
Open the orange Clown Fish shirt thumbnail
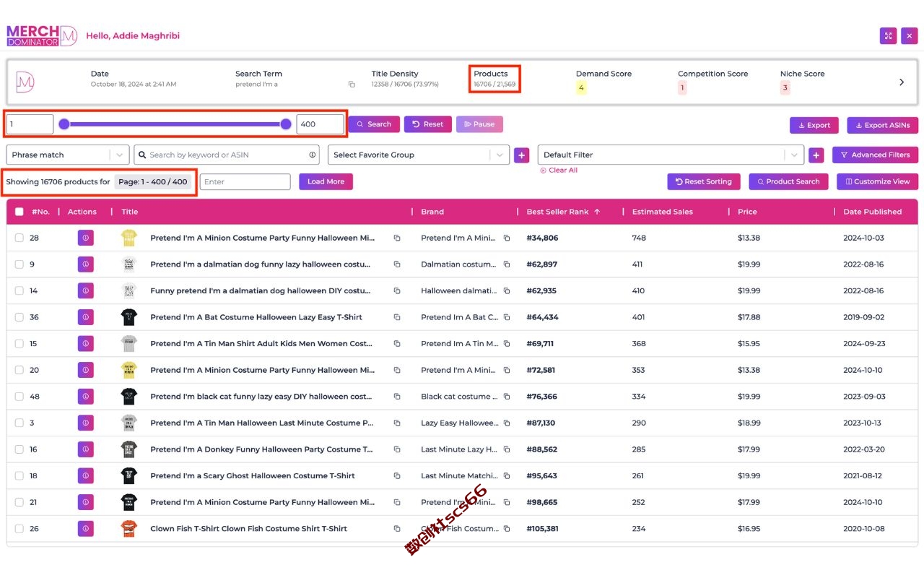(x=129, y=529)
